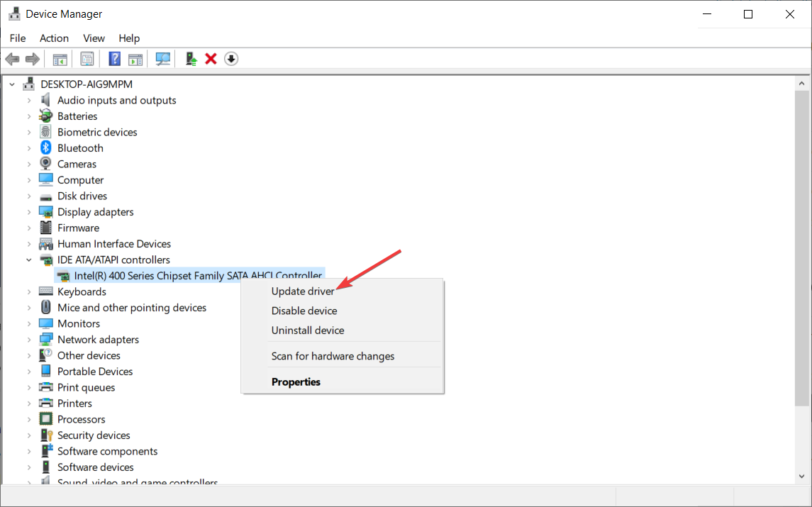Select the printer icon next to Printers
This screenshot has width=812, height=507.
[45, 403]
